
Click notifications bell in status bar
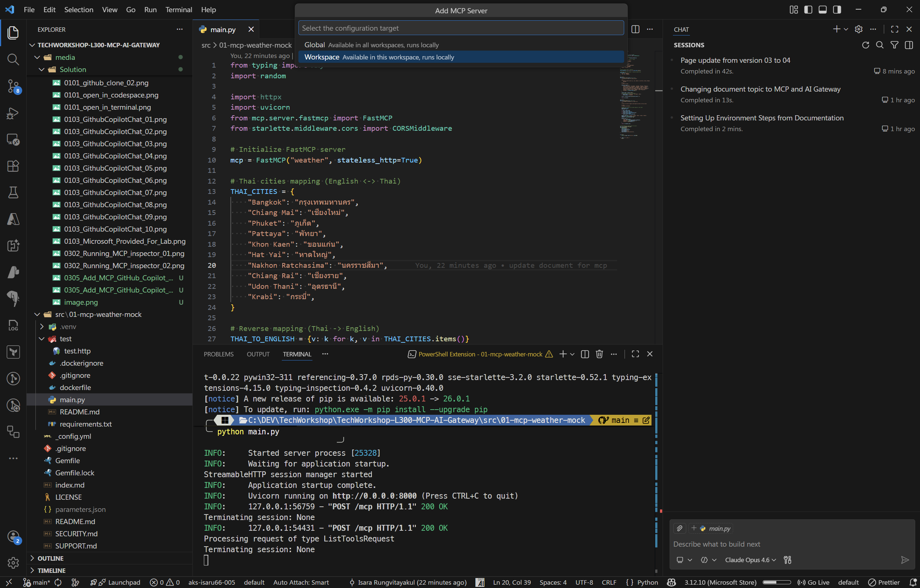tap(913, 582)
